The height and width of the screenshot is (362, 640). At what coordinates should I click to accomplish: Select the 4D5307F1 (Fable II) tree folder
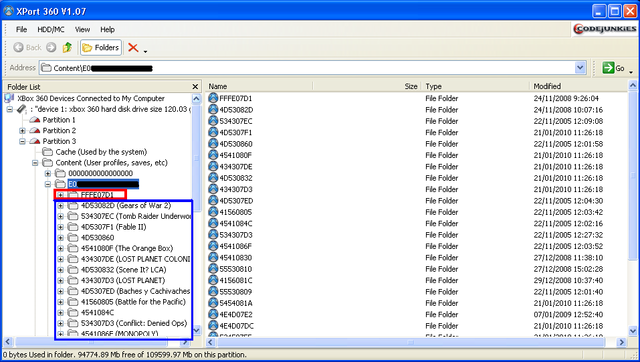coord(113,227)
